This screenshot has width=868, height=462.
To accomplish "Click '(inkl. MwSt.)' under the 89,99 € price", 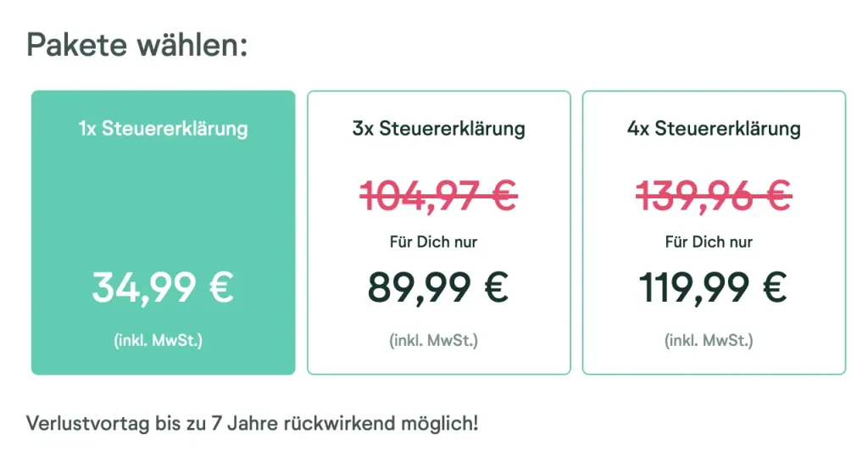I will pos(433,341).
